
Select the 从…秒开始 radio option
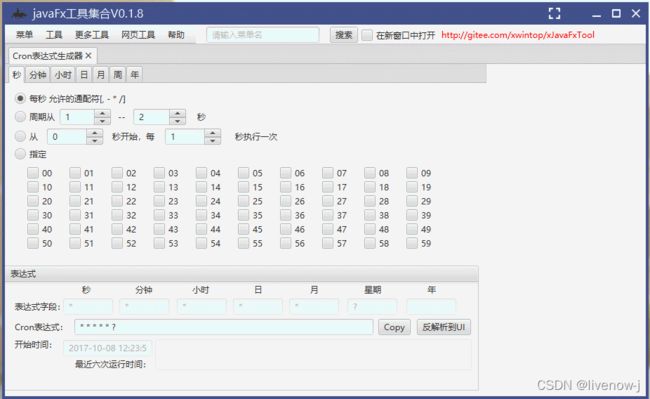coord(20,136)
